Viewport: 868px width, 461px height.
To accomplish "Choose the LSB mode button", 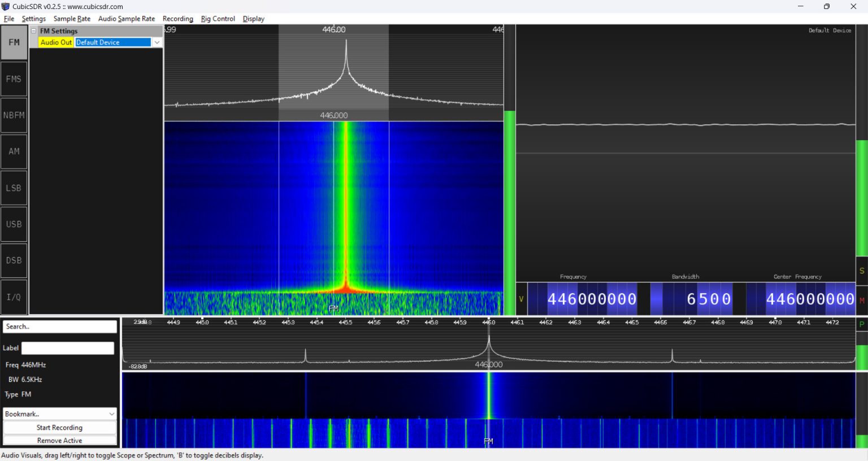I will [x=14, y=188].
